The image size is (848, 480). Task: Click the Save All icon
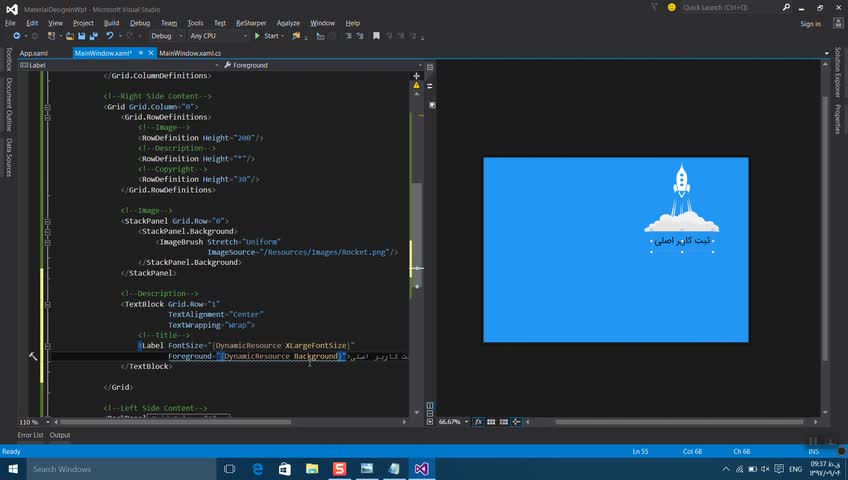(x=94, y=36)
